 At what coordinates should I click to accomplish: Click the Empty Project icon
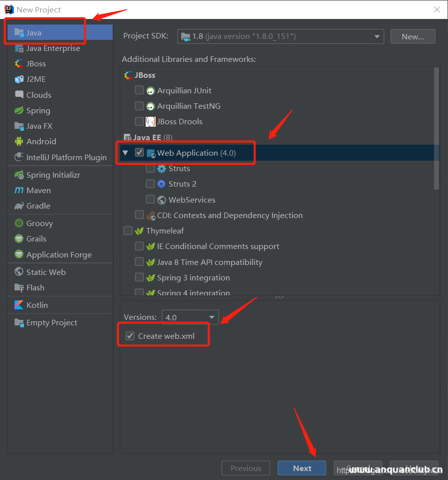pos(19,322)
